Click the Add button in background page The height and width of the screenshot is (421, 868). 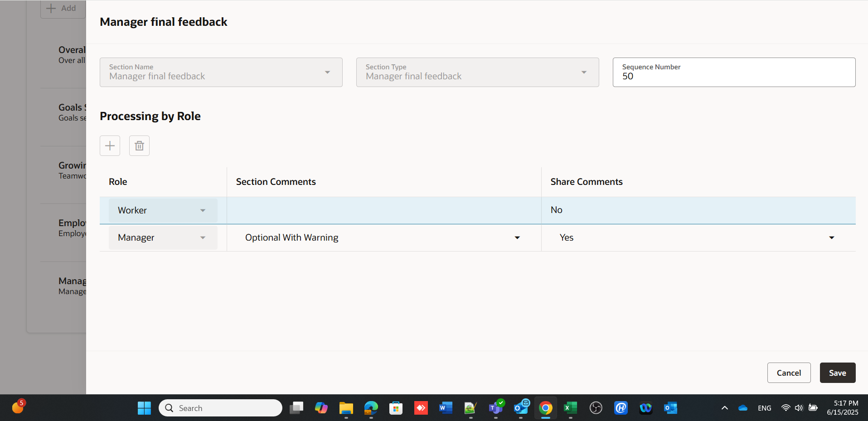[63, 8]
